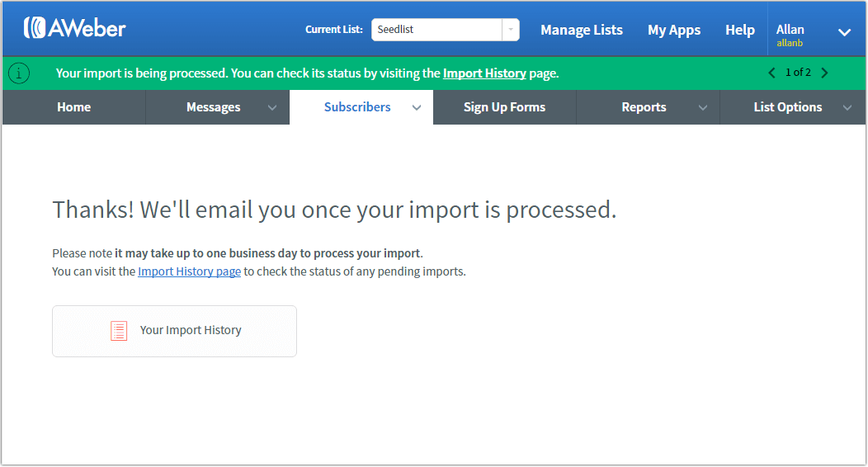The image size is (868, 467).
Task: Click the Thanks import processed heading
Action: click(334, 210)
